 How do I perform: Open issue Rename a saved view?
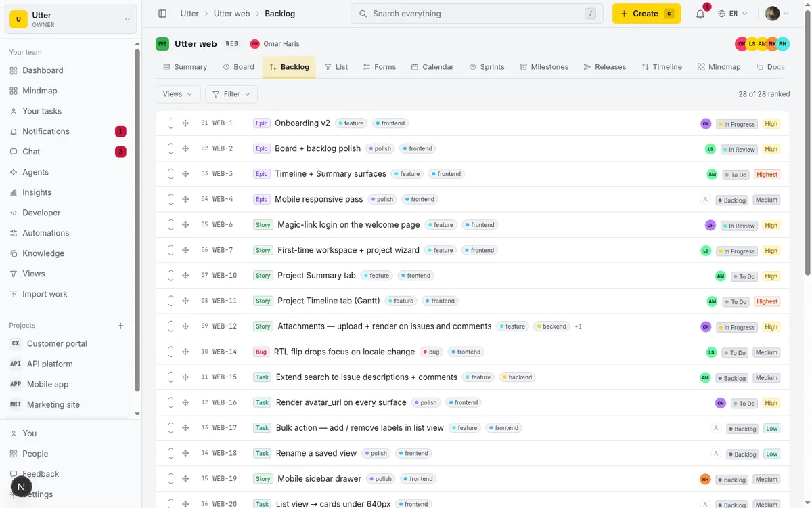[316, 453]
